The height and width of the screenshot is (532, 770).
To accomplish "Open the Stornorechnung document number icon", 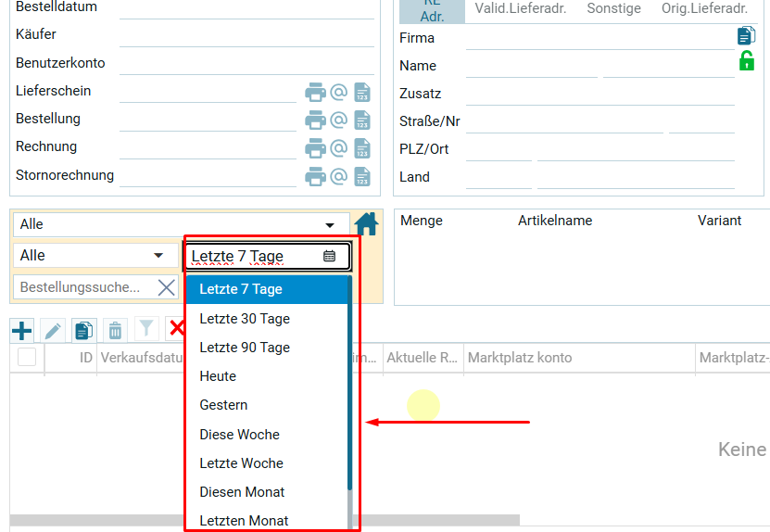I will point(362,177).
